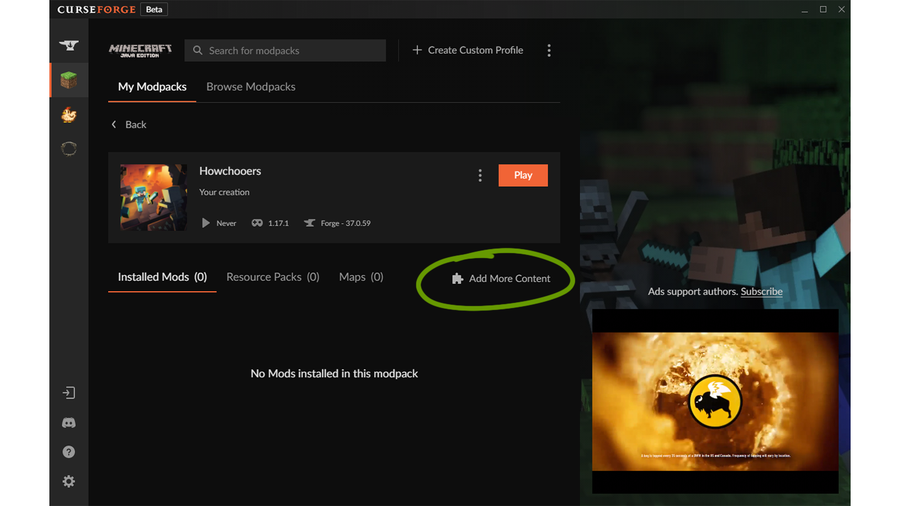This screenshot has width=900, height=506.
Task: Click the Subscribe link
Action: pos(762,291)
